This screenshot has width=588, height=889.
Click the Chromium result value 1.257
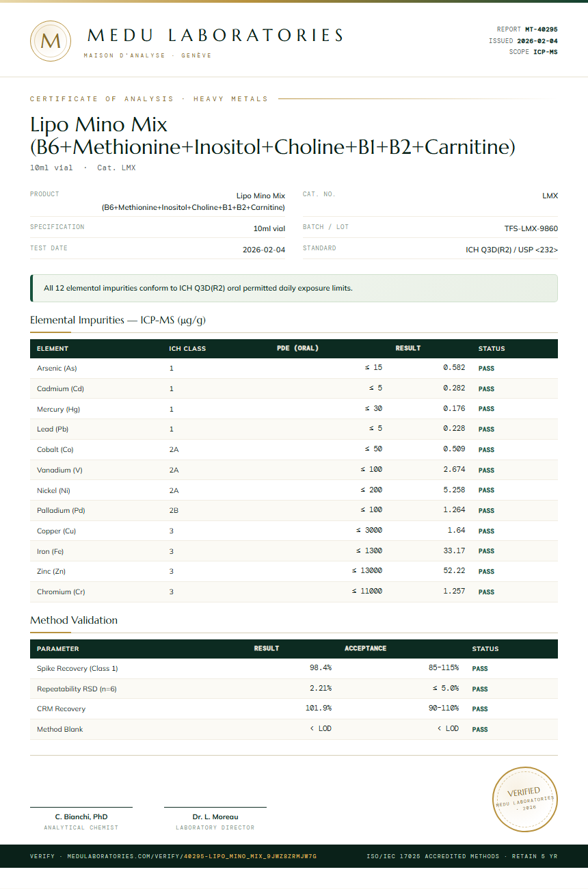click(x=454, y=592)
